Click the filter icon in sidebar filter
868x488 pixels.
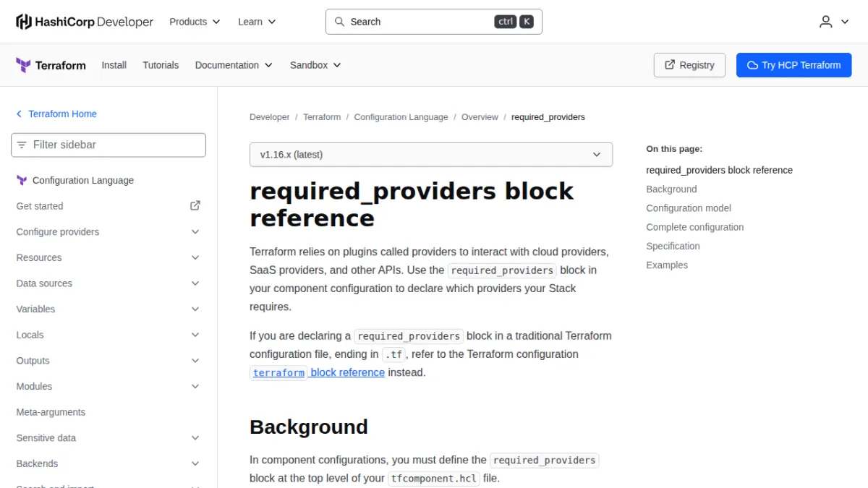tap(22, 145)
